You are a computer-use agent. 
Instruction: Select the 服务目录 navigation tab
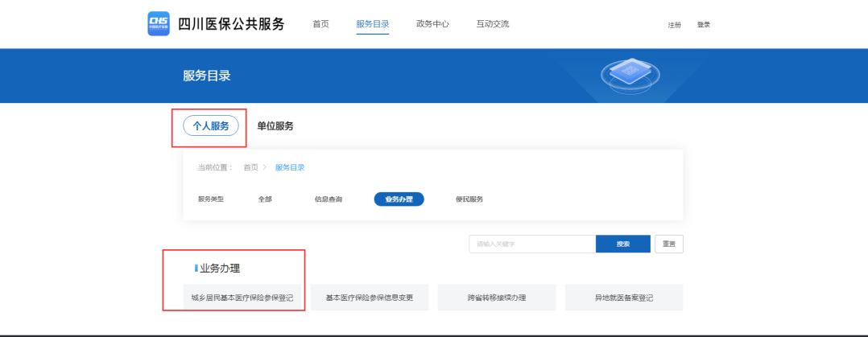coord(373,24)
